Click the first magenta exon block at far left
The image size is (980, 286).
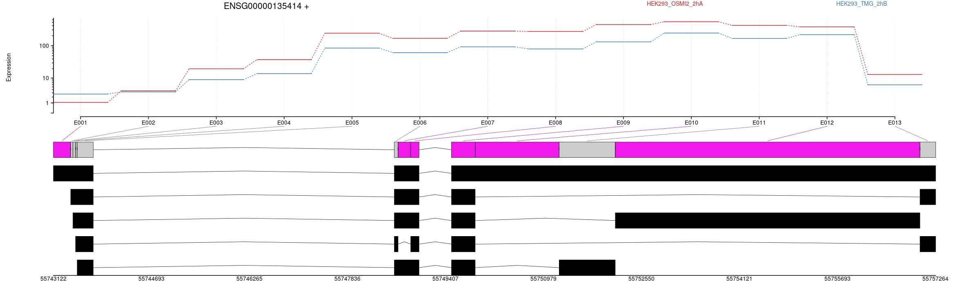coord(62,150)
